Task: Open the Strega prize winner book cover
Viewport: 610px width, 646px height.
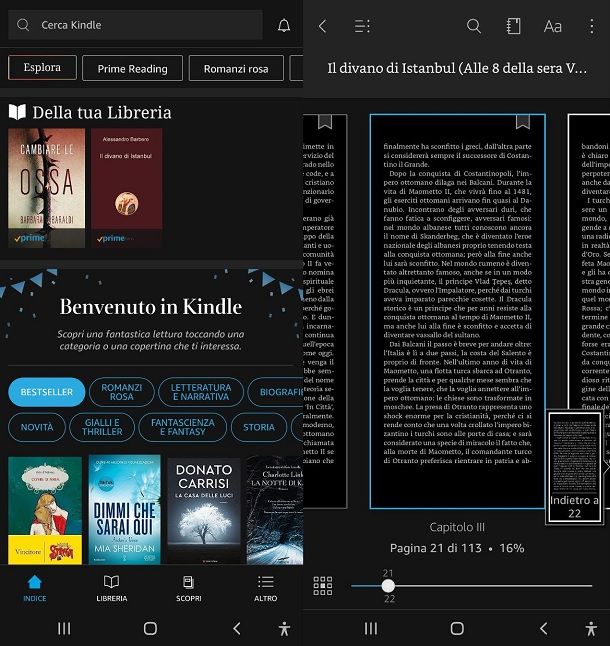Action: click(45, 510)
